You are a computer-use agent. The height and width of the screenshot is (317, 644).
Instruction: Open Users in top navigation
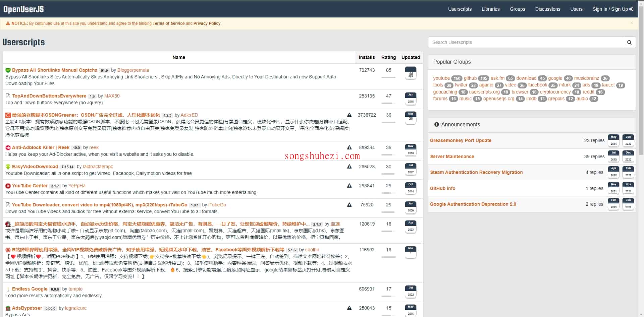(576, 9)
